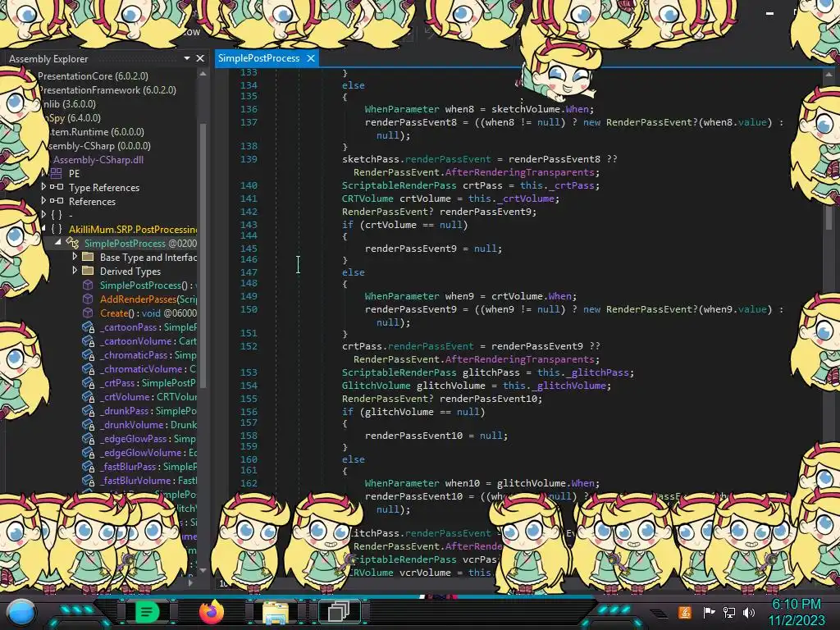Screen dimensions: 840x630
Task: Click line number 147 in the gutter
Action: 249,272
